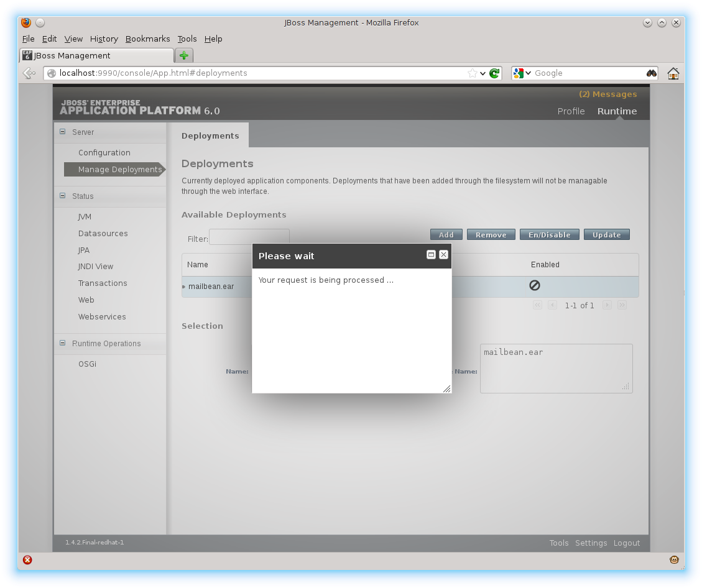The width and height of the screenshot is (702, 588).
Task: Open JNDI View in sidebar
Action: pos(95,266)
